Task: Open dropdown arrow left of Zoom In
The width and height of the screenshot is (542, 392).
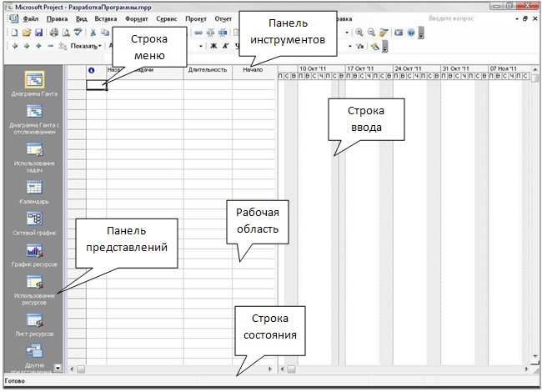Action: click(347, 33)
